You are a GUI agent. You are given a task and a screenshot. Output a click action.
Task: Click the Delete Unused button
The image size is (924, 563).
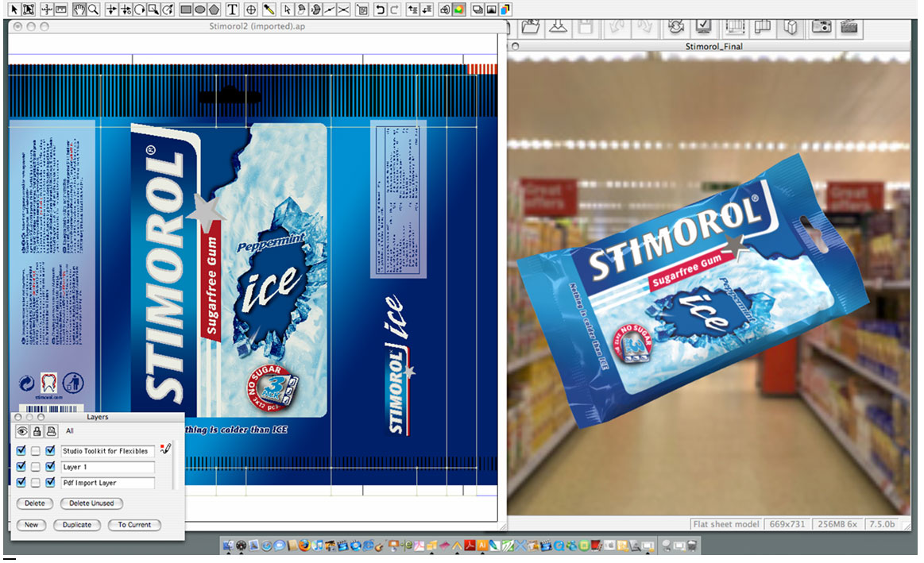tap(91, 503)
